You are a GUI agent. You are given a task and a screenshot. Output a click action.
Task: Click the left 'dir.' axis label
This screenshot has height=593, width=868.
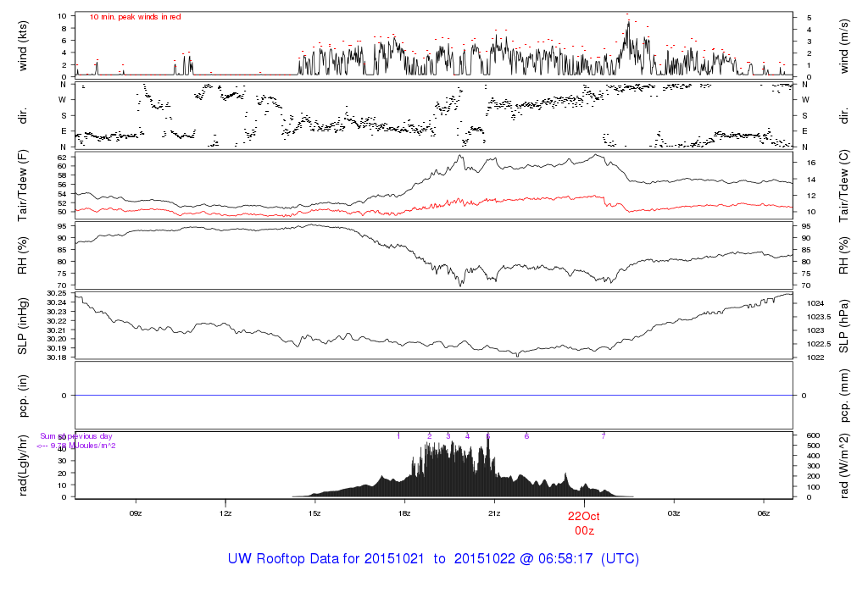[23, 116]
